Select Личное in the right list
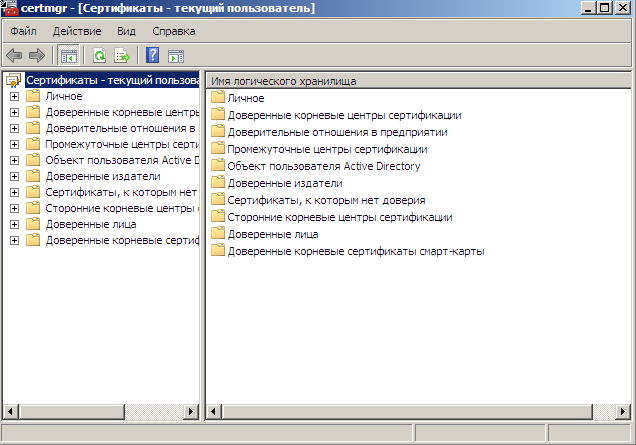 246,98
